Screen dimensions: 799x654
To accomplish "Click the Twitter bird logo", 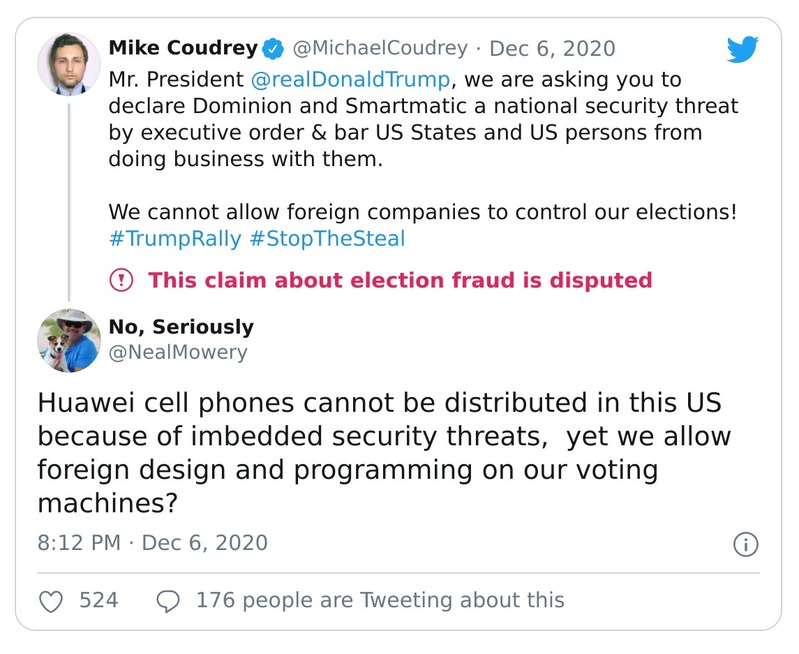I will (743, 49).
